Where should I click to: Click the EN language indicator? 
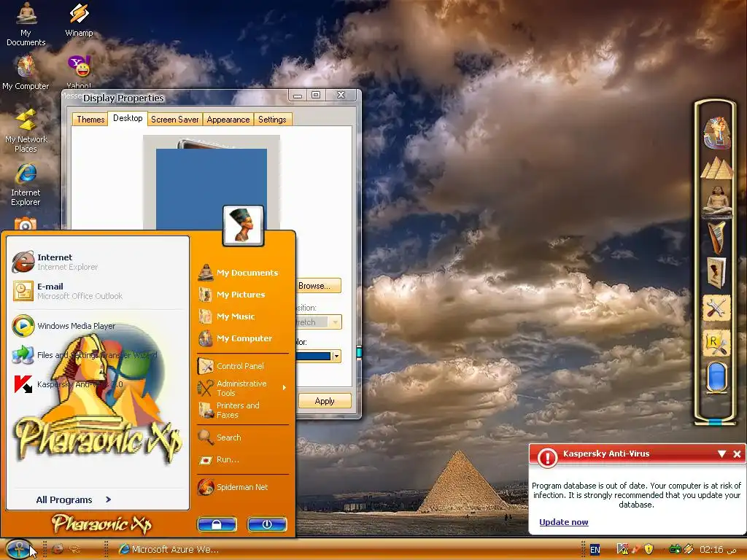pyautogui.click(x=595, y=550)
